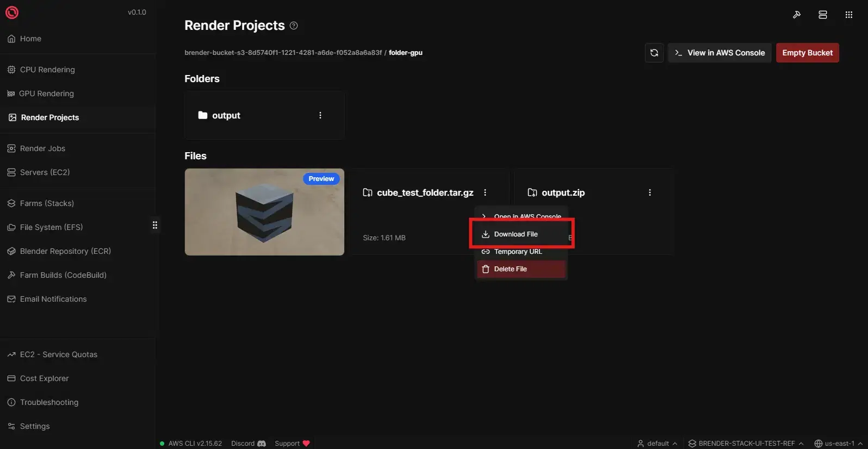The width and height of the screenshot is (868, 449).
Task: Click the cube render preview thumbnail
Action: [x=264, y=212]
